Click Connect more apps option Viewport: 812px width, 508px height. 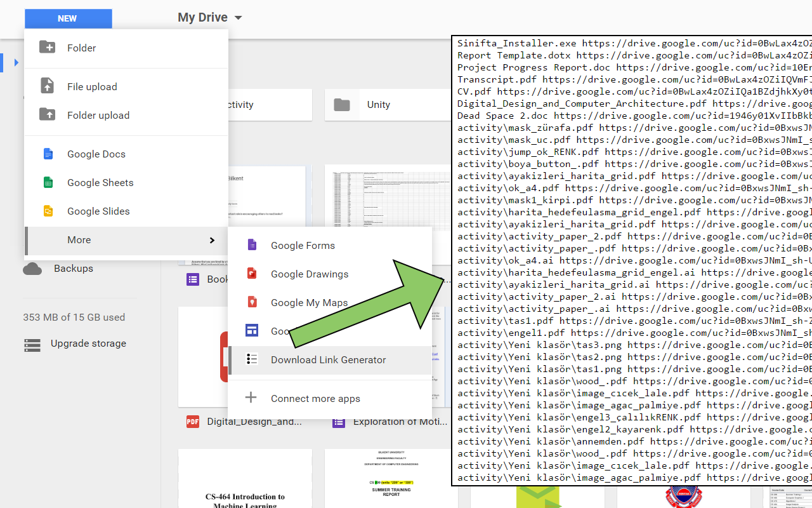coord(330,398)
